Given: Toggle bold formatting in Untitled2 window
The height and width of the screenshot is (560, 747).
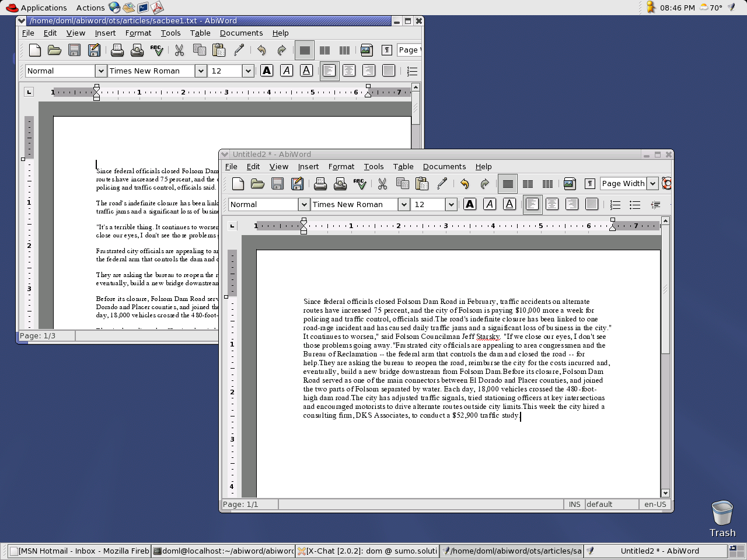Looking at the screenshot, I should click(x=470, y=204).
